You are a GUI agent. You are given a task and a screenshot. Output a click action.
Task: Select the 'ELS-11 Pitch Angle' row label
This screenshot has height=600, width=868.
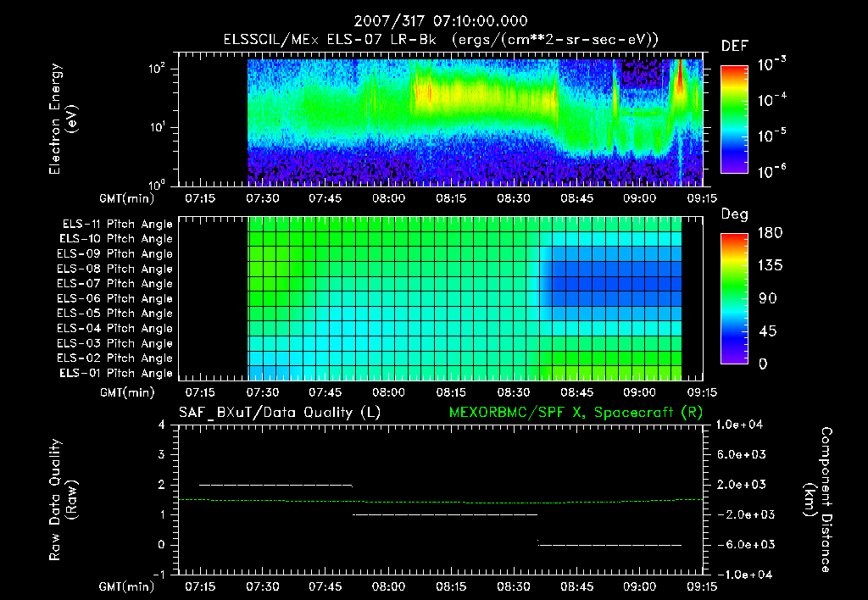[117, 225]
